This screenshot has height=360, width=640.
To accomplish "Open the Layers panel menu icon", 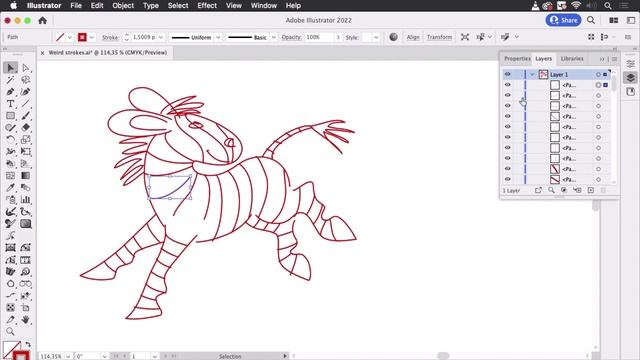I will pyautogui.click(x=614, y=59).
